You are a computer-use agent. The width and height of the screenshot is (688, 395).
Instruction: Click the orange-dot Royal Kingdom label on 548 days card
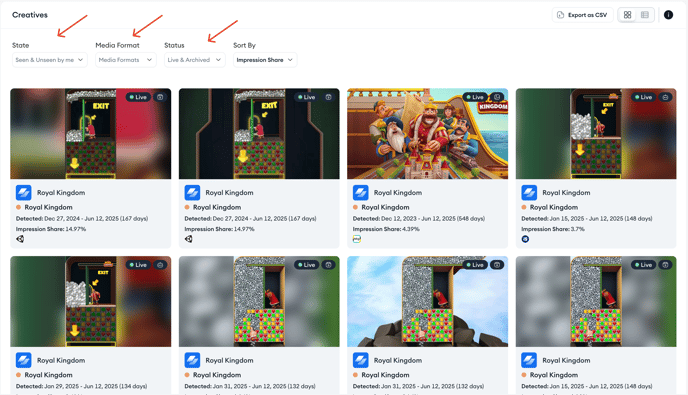pyautogui.click(x=381, y=207)
